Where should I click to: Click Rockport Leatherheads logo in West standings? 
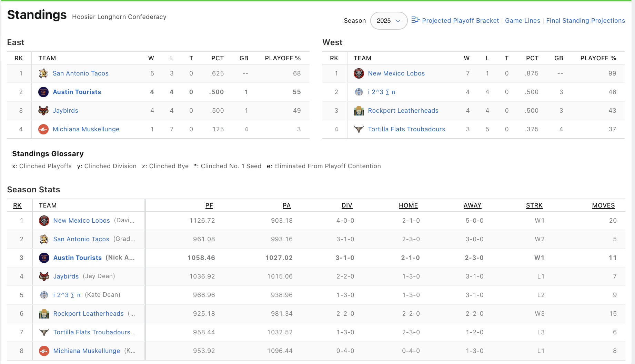pyautogui.click(x=359, y=111)
